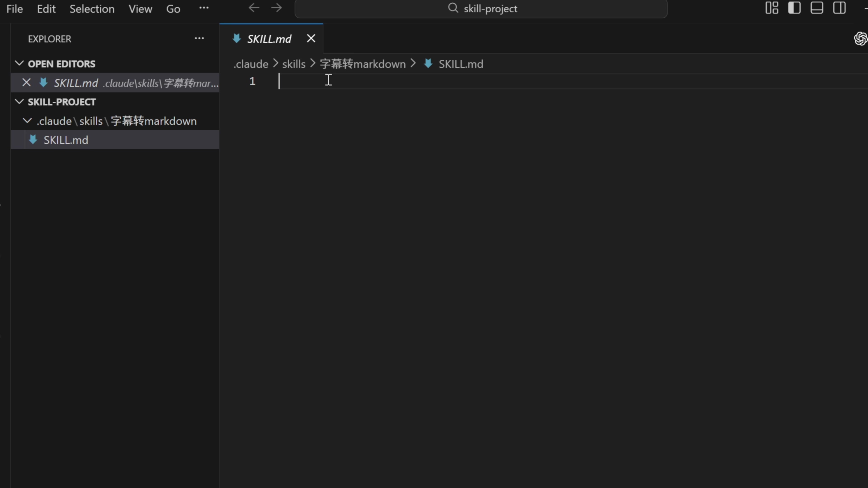Close SKILL.md in the Open Editors list

pos(26,83)
